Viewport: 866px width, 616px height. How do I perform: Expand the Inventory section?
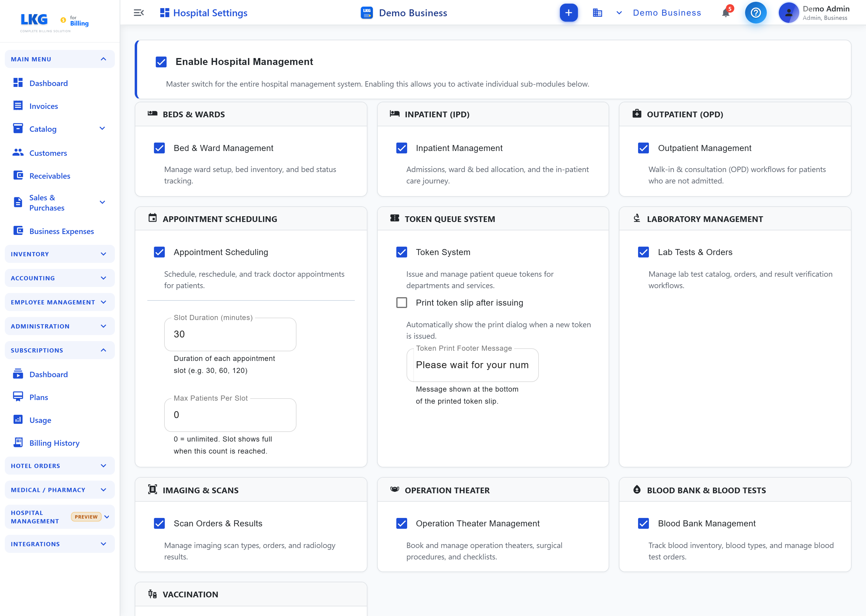pos(60,254)
